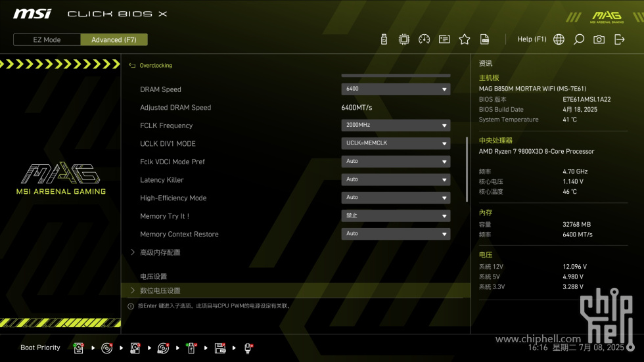Click the 12.096 V system voltage

[x=574, y=267]
